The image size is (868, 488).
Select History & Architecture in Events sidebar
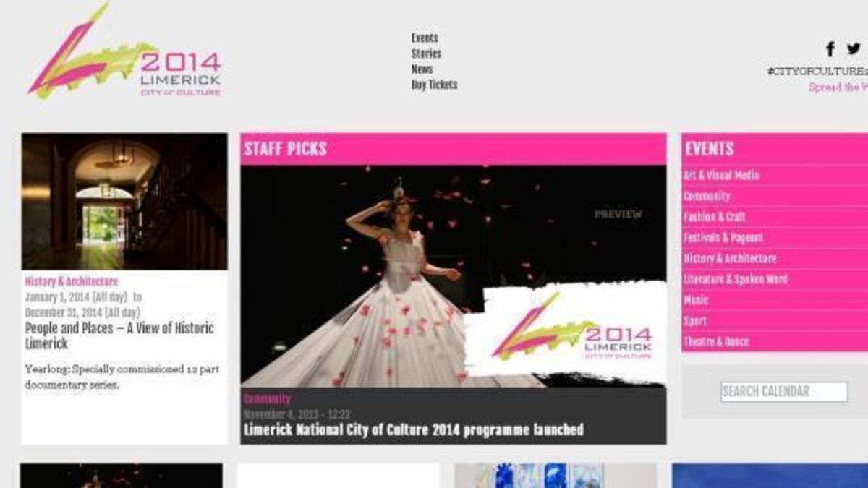point(730,259)
